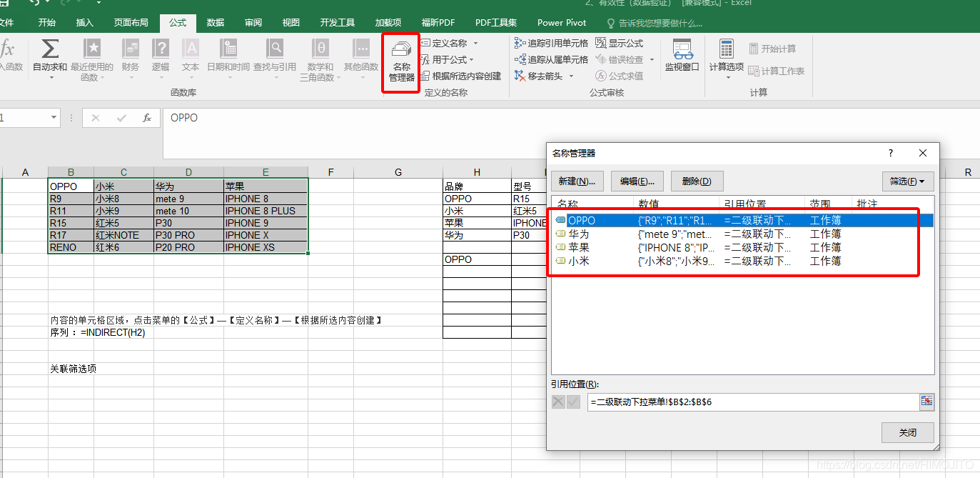
Task: Sort by the 引用位置 column header
Action: click(x=760, y=203)
